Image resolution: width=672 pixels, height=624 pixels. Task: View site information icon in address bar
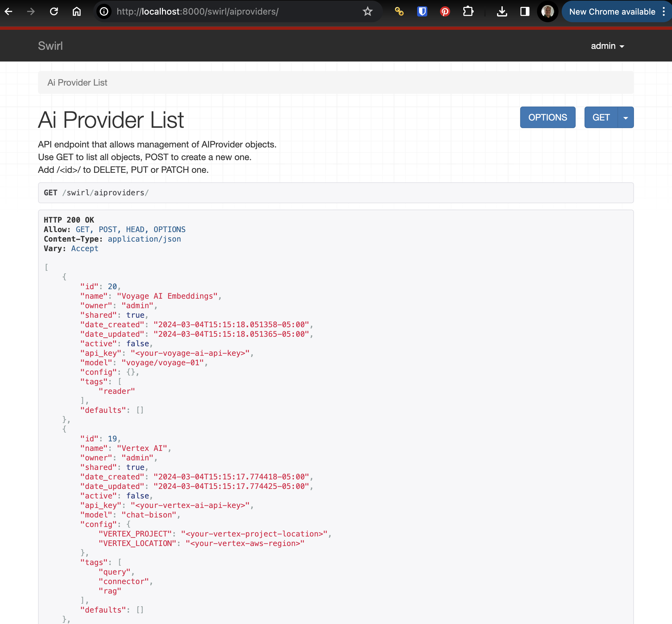click(104, 11)
